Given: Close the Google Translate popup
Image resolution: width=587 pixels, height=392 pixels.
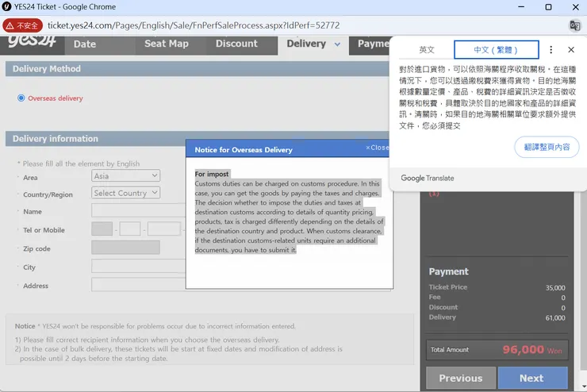Looking at the screenshot, I should click(x=571, y=50).
